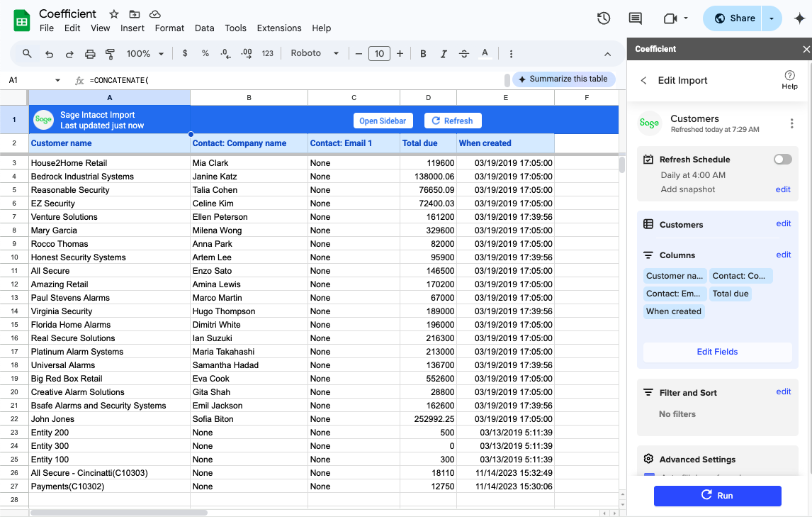The height and width of the screenshot is (517, 812).
Task: Undo last action
Action: click(49, 53)
